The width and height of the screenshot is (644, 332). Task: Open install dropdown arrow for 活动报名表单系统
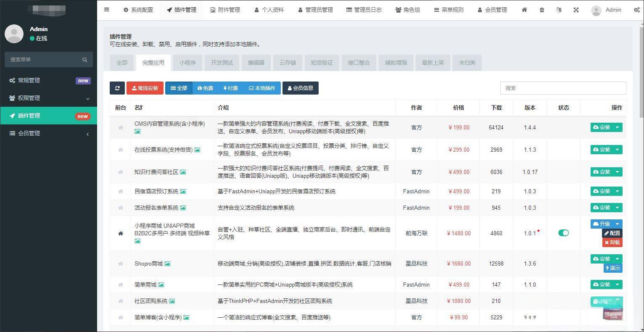(618, 208)
